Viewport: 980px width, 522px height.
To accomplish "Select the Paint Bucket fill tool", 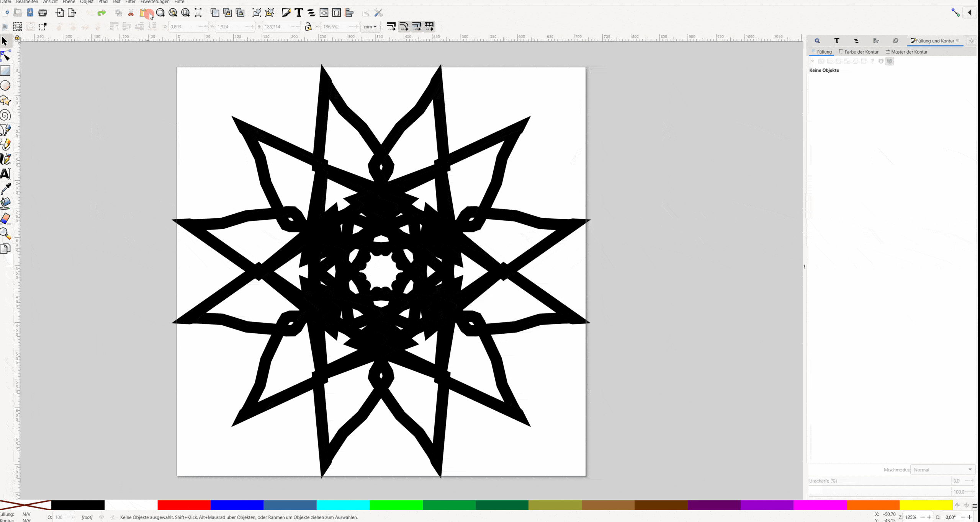I will tap(5, 203).
